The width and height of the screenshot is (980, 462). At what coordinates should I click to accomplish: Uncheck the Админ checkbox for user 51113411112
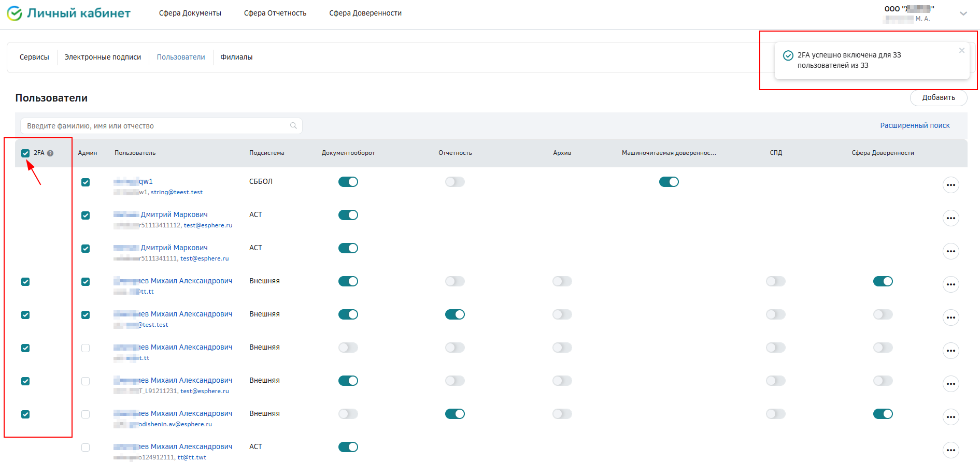(86, 215)
